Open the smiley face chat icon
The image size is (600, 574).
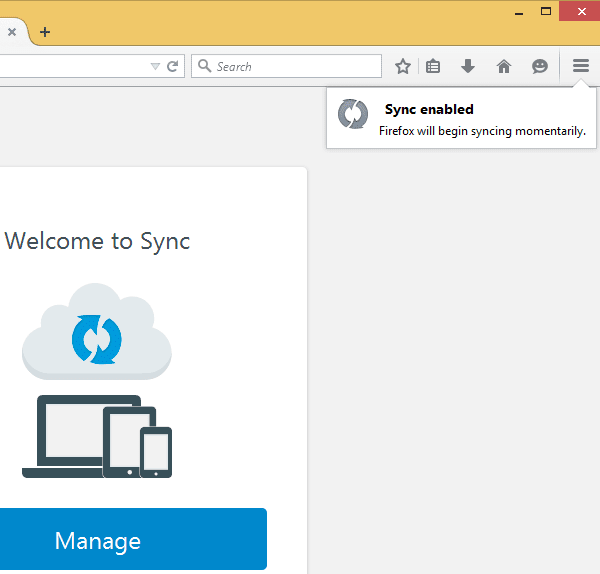[540, 66]
